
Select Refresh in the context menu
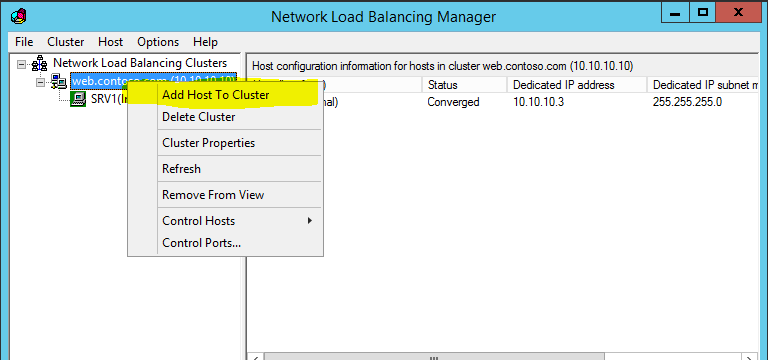coord(225,169)
